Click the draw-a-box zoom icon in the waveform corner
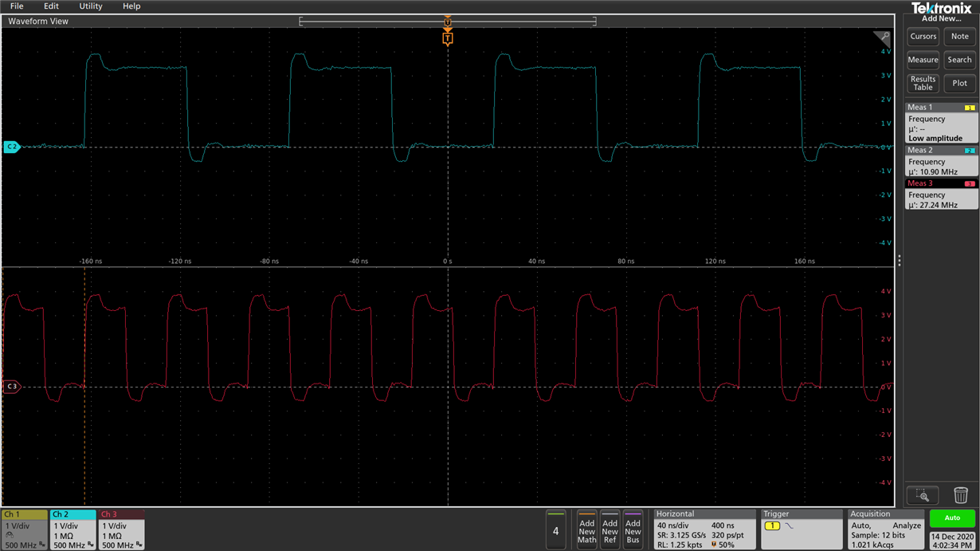 click(x=882, y=37)
